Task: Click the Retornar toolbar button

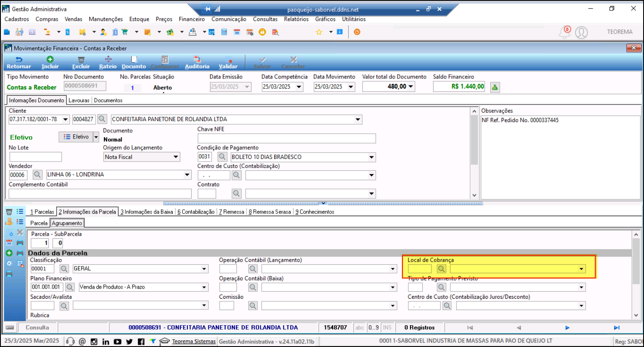Action: click(18, 63)
